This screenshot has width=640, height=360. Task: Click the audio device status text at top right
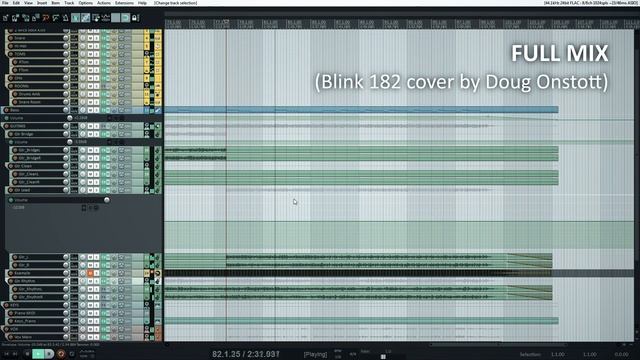(590, 3)
